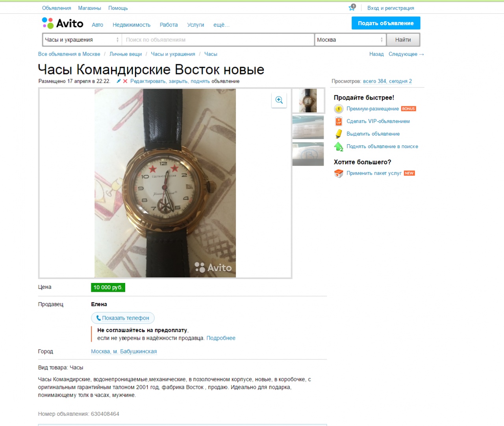Click the VIP listing icon
The height and width of the screenshot is (426, 504).
[x=339, y=121]
